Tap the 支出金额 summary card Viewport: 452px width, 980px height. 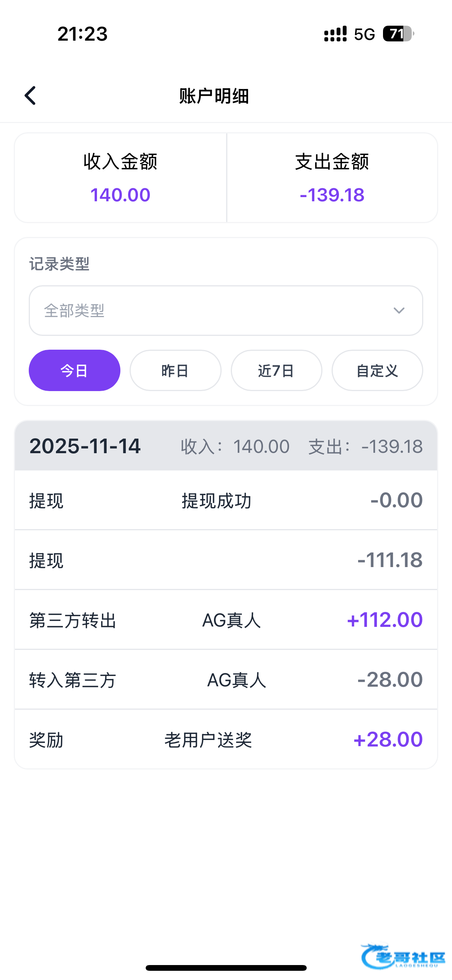tap(332, 178)
